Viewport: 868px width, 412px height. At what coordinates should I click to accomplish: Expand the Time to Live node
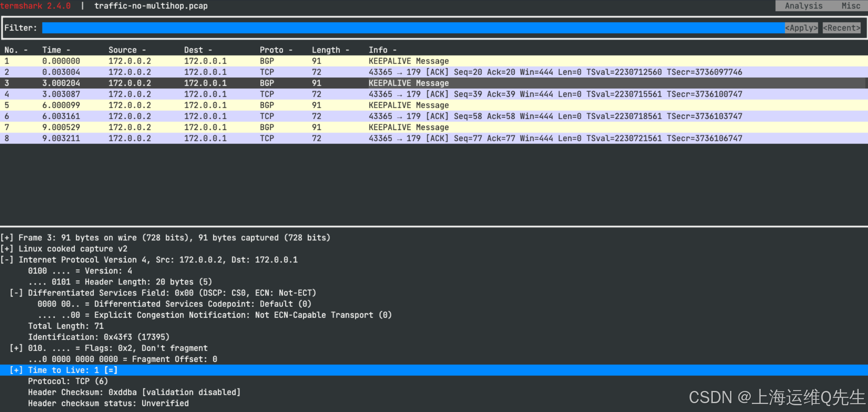pos(16,370)
